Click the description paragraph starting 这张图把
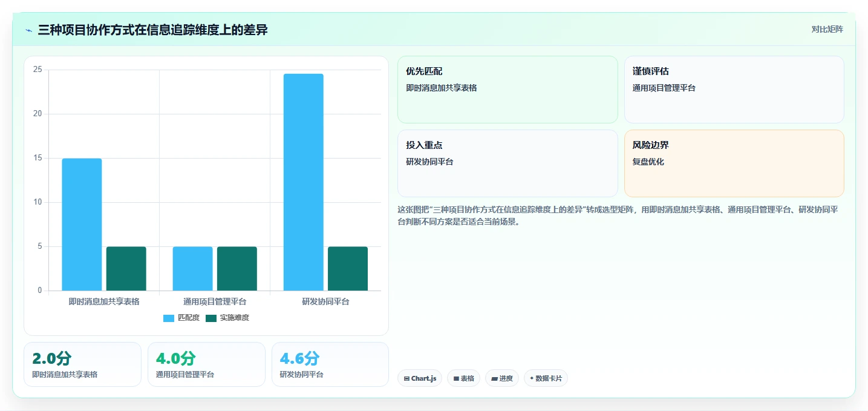 pos(618,215)
